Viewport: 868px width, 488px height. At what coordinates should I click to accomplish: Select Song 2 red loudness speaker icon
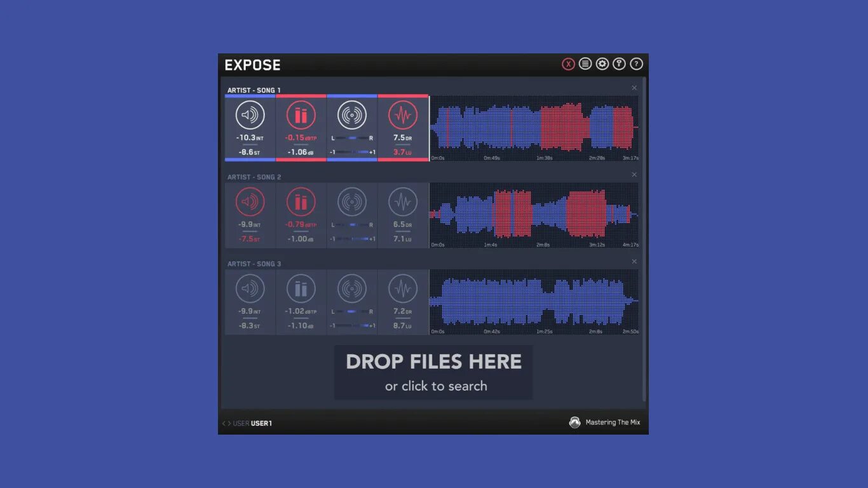coord(250,202)
